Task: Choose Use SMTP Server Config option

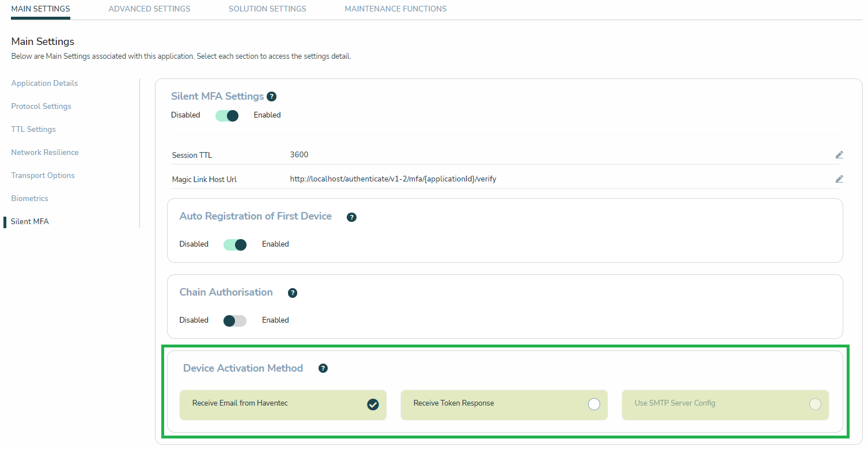Action: [725, 404]
